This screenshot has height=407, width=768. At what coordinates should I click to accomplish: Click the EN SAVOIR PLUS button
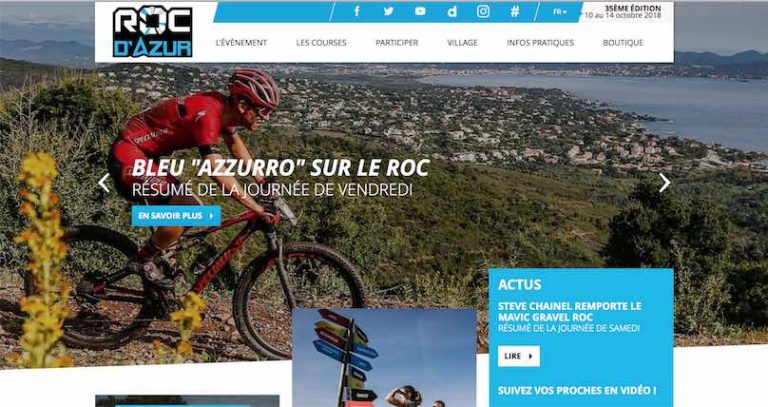coord(176,215)
